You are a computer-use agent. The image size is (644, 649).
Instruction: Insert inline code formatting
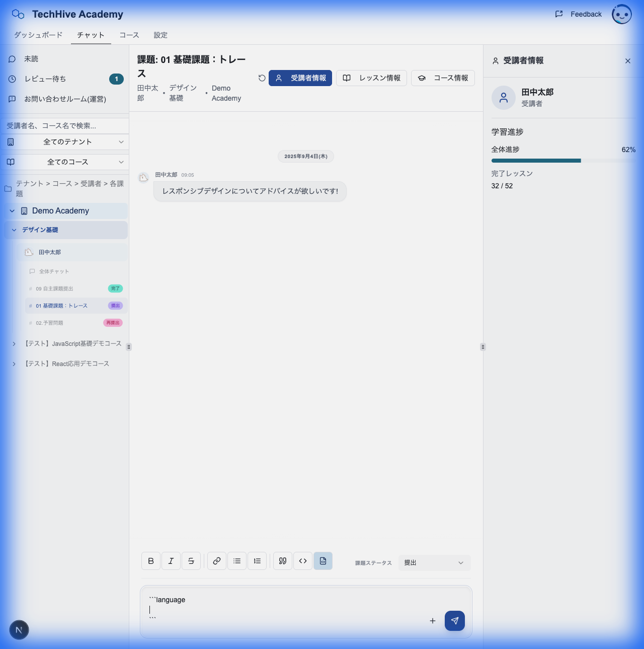pos(303,561)
